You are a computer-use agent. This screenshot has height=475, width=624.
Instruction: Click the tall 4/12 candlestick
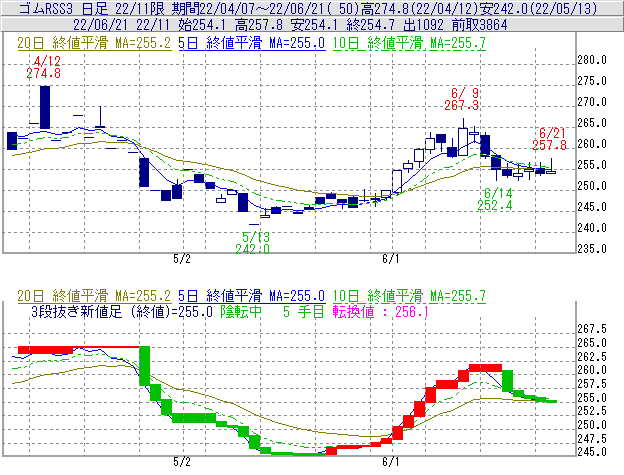point(45,107)
